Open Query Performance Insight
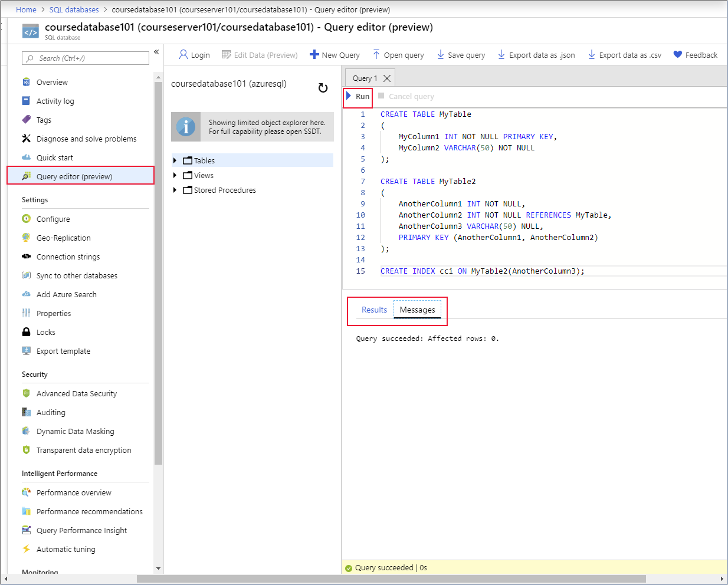This screenshot has height=585, width=728. tap(82, 530)
